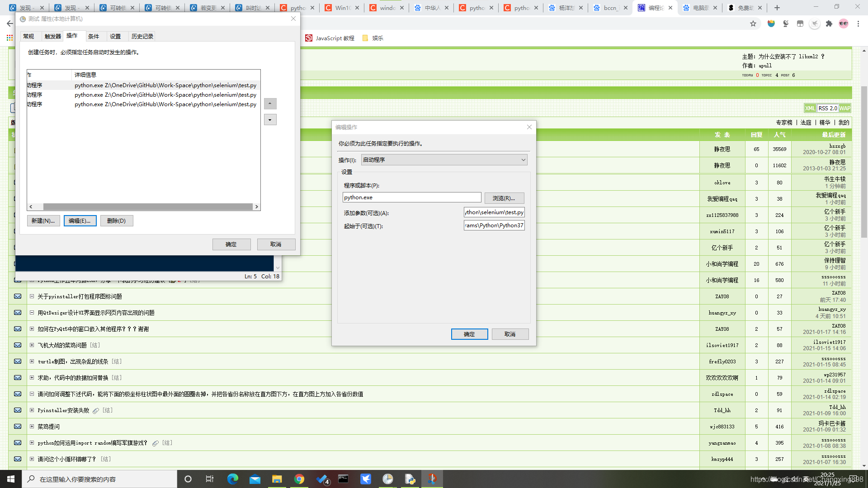Click the bookmark star icon in address bar
This screenshot has width=868, height=488.
(x=753, y=23)
